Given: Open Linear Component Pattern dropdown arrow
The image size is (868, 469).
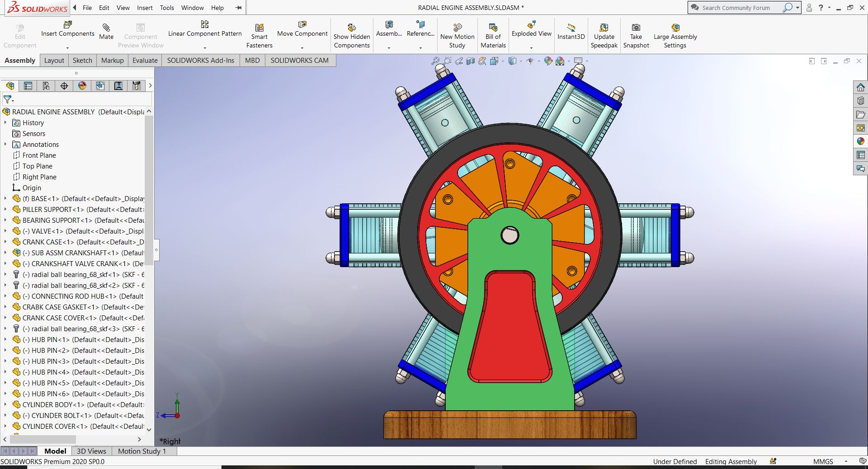Looking at the screenshot, I should pos(205,47).
